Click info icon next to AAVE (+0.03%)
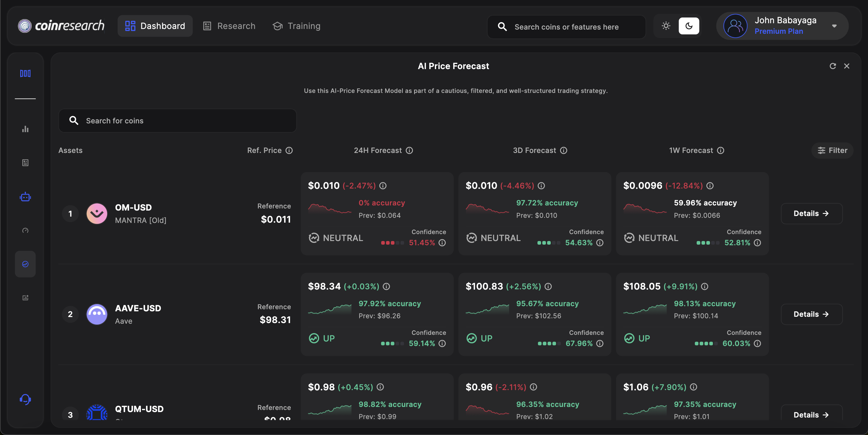 coord(386,286)
